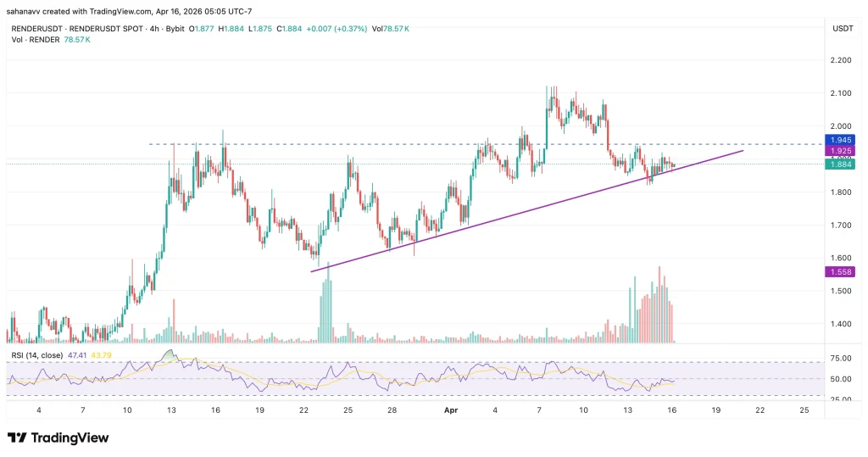
Task: Open the USDT currency label
Action: 843,28
